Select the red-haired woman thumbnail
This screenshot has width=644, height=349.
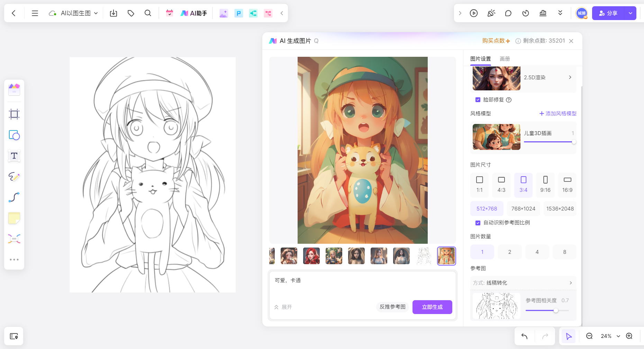tap(311, 256)
